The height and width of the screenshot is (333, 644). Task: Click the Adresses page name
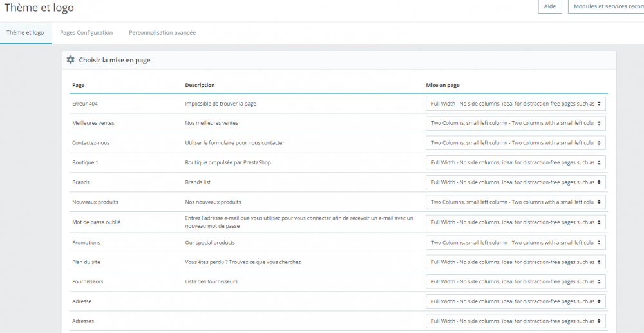tap(83, 321)
